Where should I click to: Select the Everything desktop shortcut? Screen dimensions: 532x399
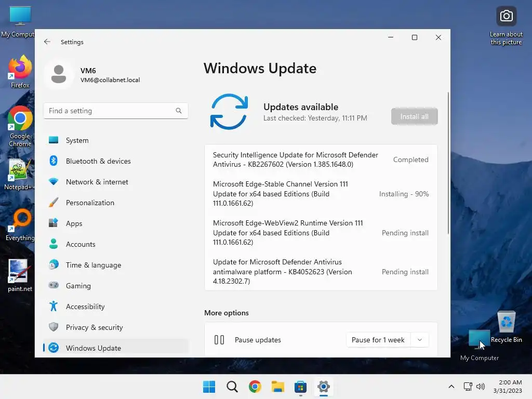click(20, 224)
